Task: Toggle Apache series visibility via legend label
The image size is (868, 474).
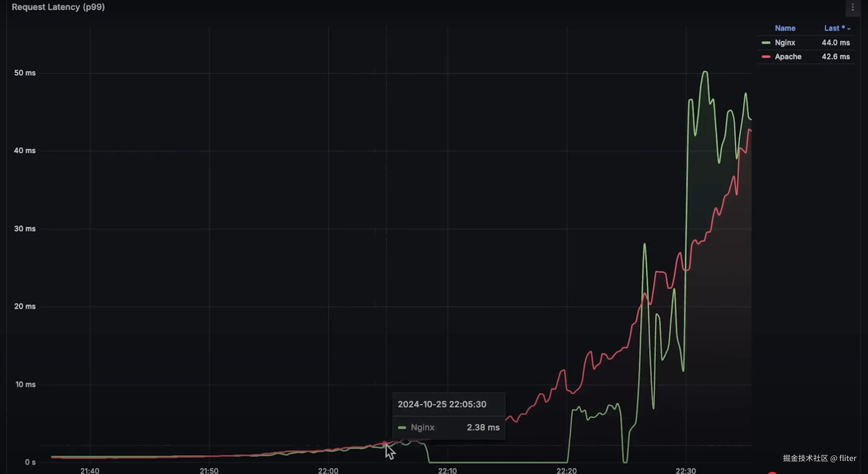Action: (788, 57)
